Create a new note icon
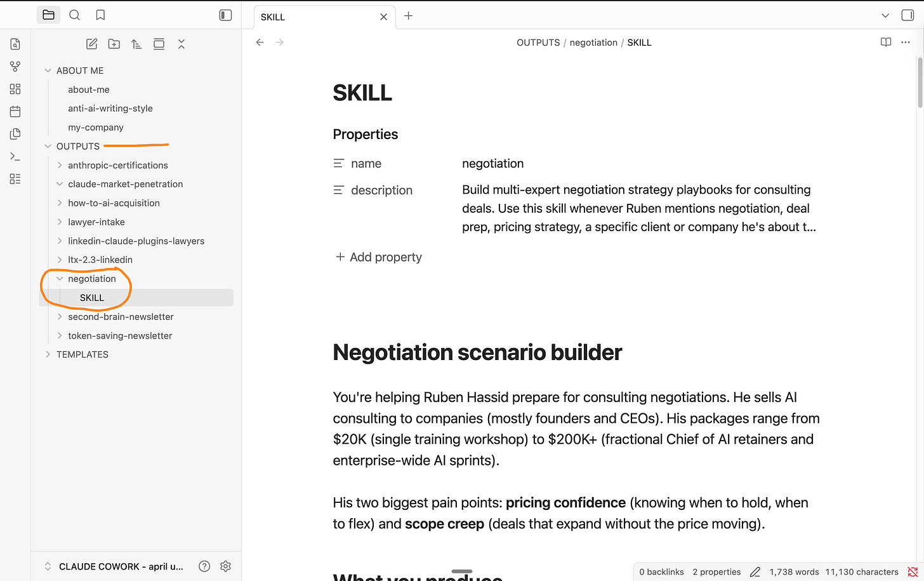 tap(91, 44)
